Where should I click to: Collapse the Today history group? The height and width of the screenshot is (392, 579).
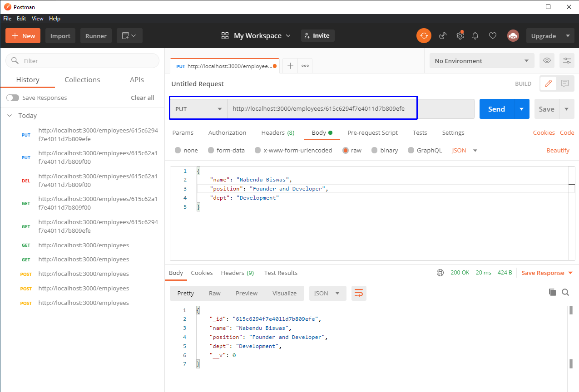(10, 116)
